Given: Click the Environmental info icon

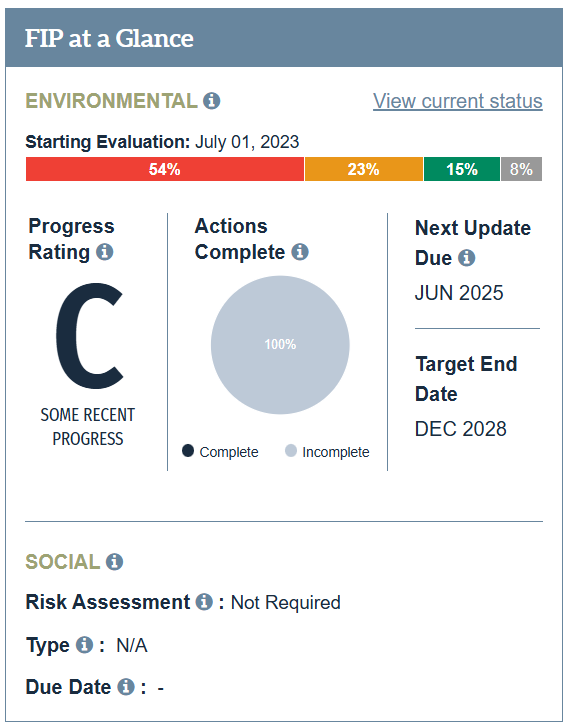Looking at the screenshot, I should [x=211, y=101].
